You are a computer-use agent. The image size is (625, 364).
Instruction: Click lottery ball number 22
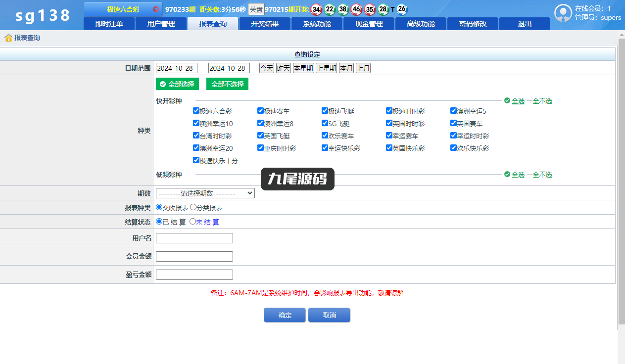(x=330, y=9)
